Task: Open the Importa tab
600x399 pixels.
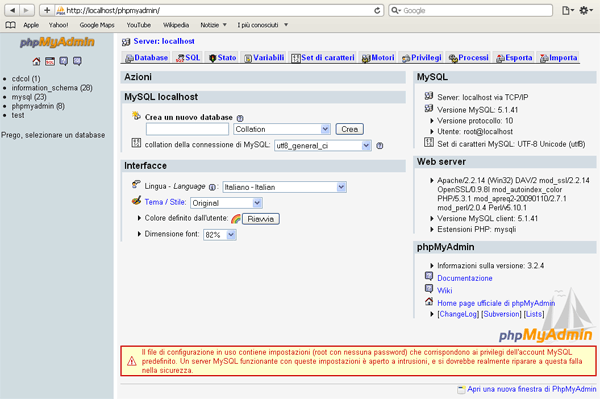Action: coord(558,58)
